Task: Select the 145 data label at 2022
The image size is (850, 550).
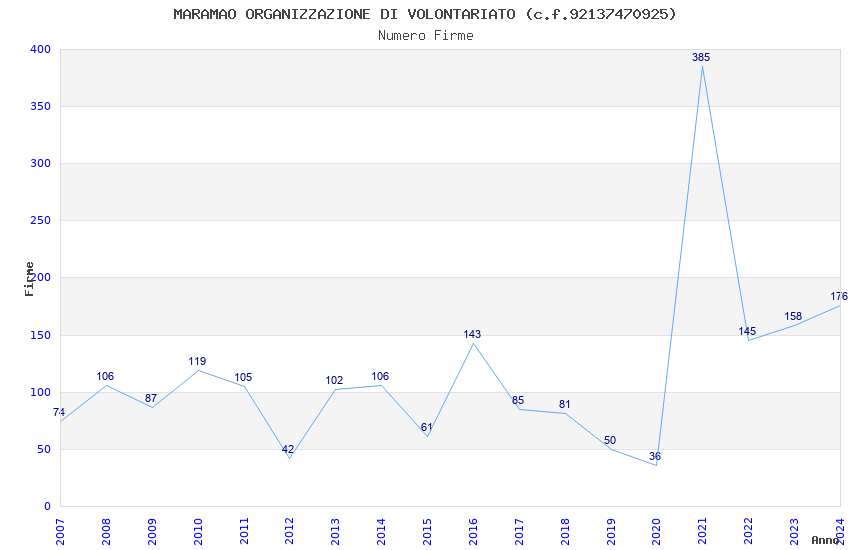Action: (x=747, y=331)
